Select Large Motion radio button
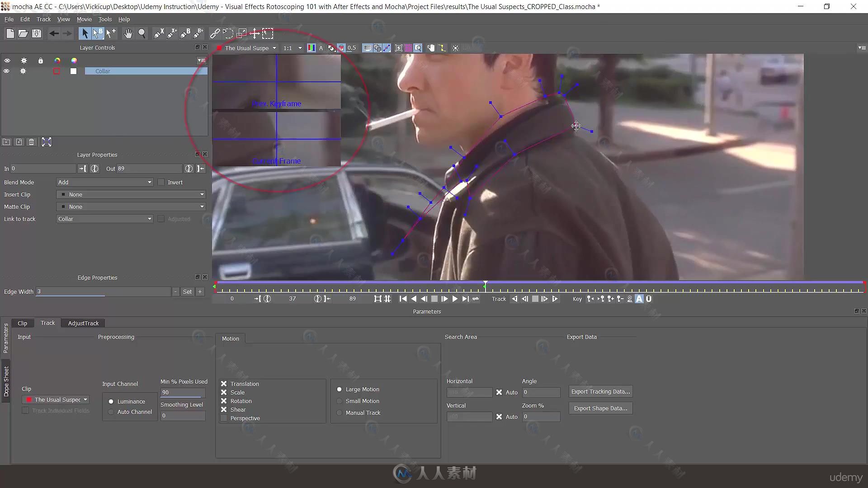Image resolution: width=868 pixels, height=488 pixels. pyautogui.click(x=339, y=389)
